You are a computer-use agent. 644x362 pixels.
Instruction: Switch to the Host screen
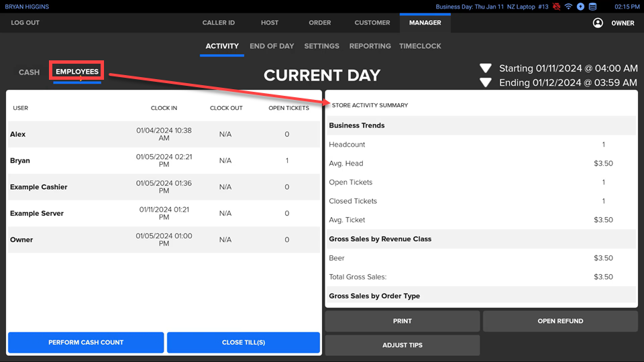(x=270, y=23)
